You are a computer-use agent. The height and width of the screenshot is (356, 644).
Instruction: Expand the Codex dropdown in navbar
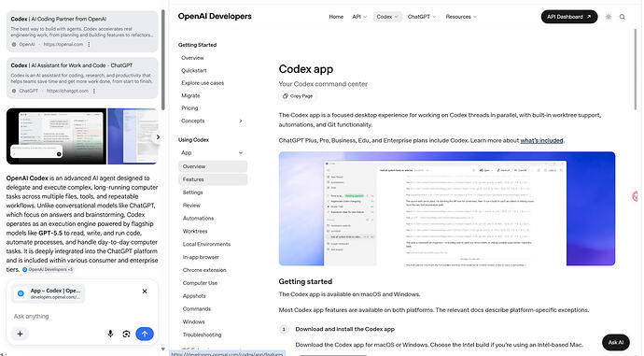[387, 17]
